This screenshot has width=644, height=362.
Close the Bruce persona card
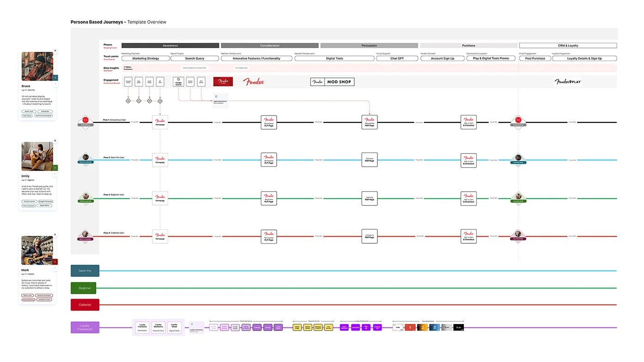[x=55, y=51]
